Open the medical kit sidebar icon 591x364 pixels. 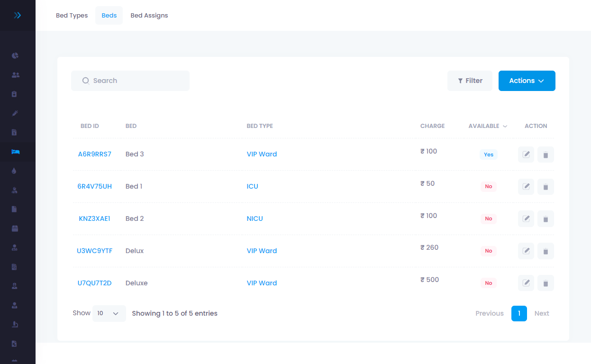(x=15, y=94)
